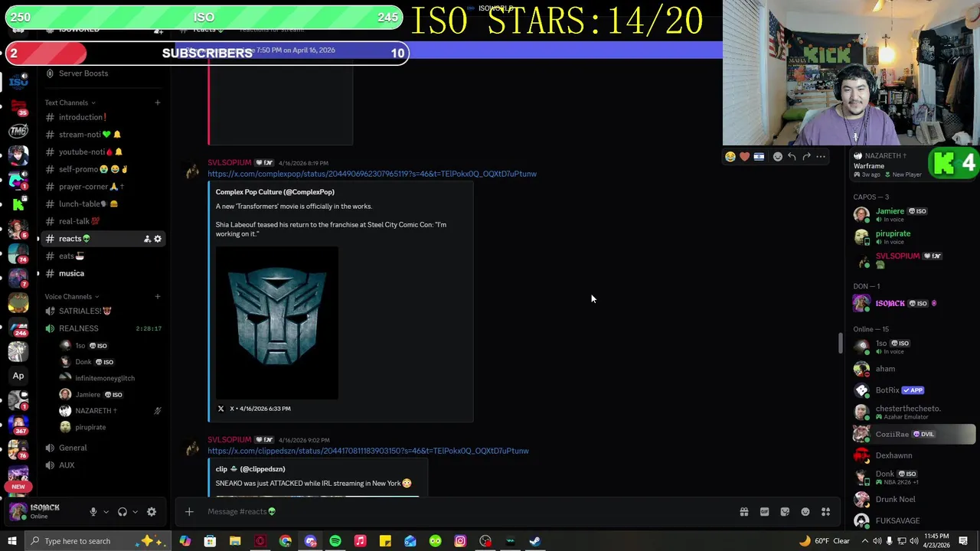Open the gift Nitro icon in message bar
Screen dimensions: 980x551
point(743,512)
